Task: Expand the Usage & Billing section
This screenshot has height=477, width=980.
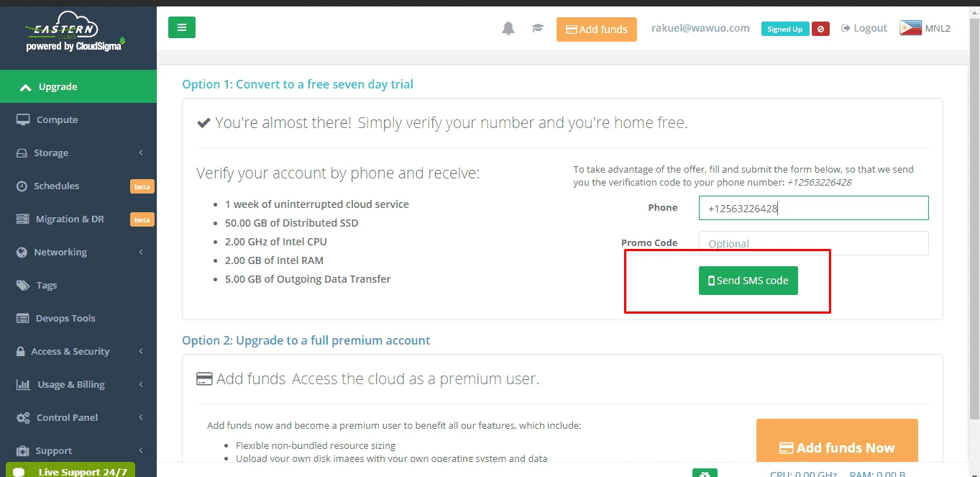Action: point(78,384)
